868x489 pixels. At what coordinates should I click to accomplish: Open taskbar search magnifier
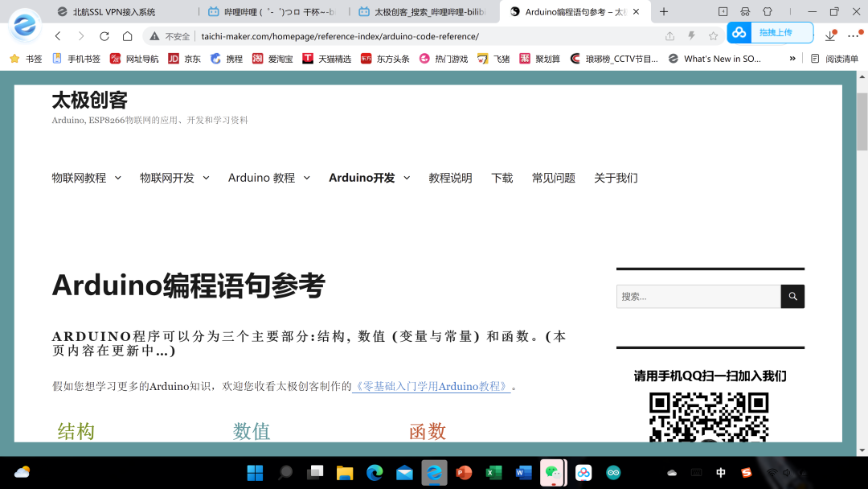pyautogui.click(x=285, y=472)
